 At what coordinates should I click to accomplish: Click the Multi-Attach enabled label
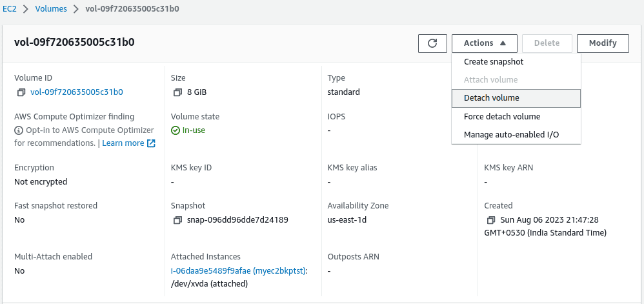[54, 257]
